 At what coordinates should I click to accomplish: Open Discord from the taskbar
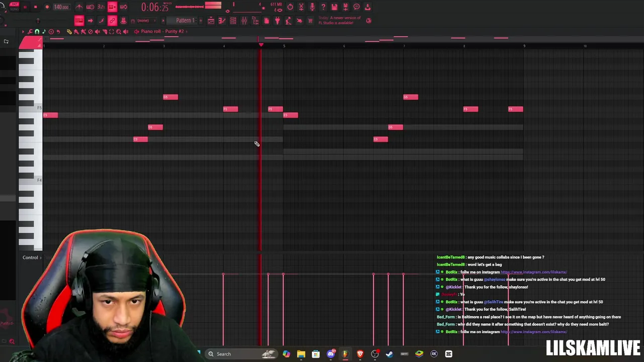331,354
